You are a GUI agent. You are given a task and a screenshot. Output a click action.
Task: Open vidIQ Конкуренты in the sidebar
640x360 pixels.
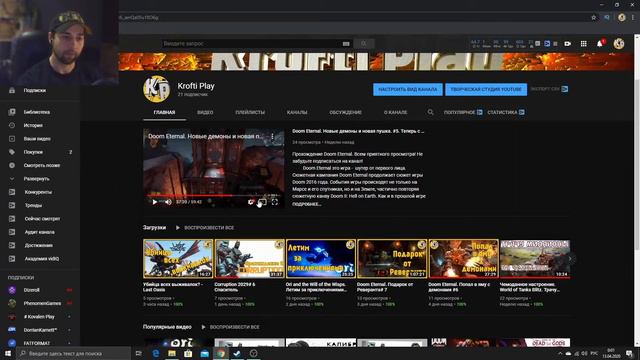[38, 192]
